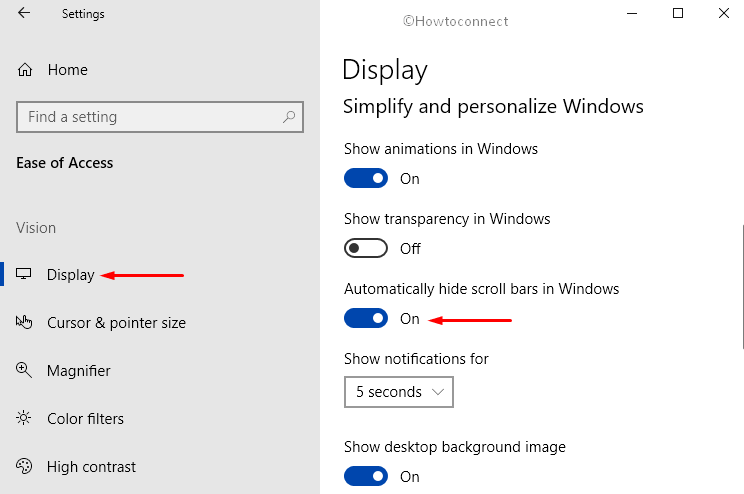Screen dimensions: 744x494
Task: Open Cursor & pointer size settings
Action: point(116,323)
